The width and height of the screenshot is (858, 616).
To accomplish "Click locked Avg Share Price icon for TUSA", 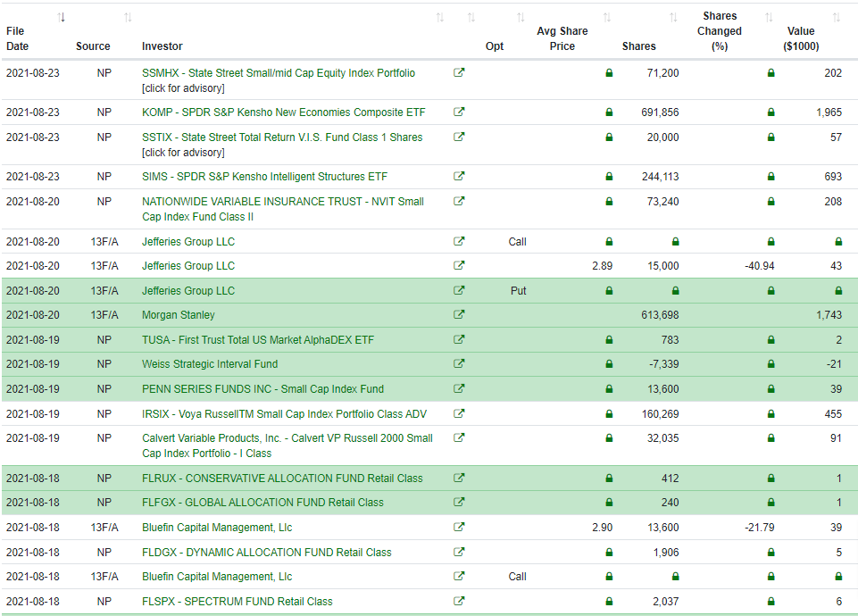I will tap(609, 340).
